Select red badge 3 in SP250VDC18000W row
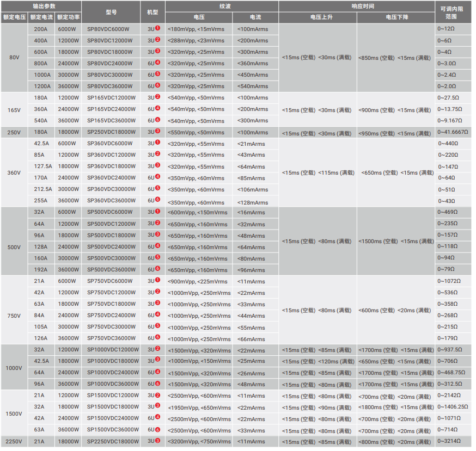 (x=157, y=132)
